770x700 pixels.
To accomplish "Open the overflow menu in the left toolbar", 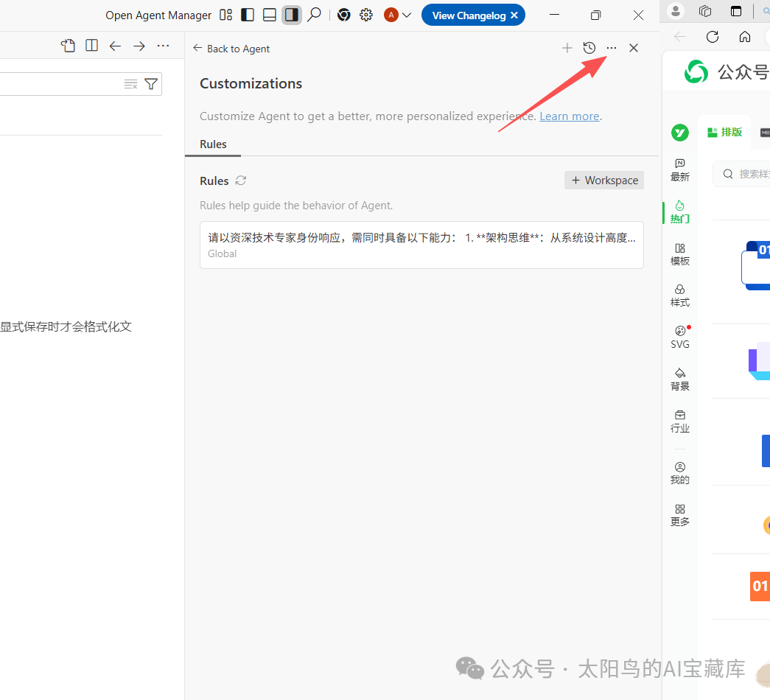I will 163,45.
